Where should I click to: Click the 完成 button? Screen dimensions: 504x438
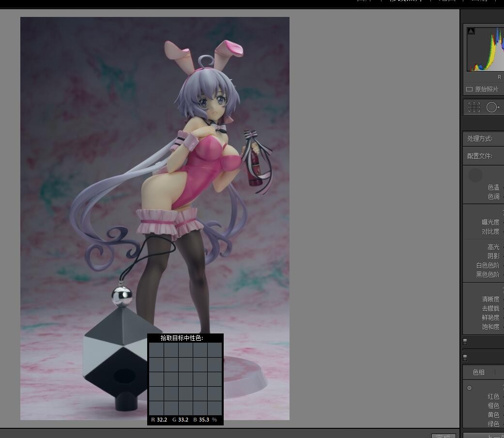443,436
